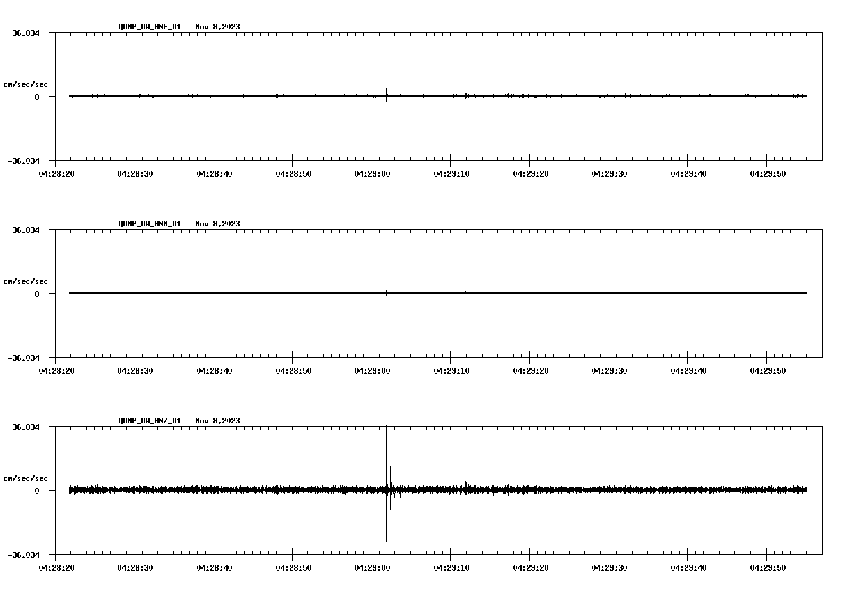
Task: Click the tallest spike on the HNZ trace
Action: pos(387,448)
